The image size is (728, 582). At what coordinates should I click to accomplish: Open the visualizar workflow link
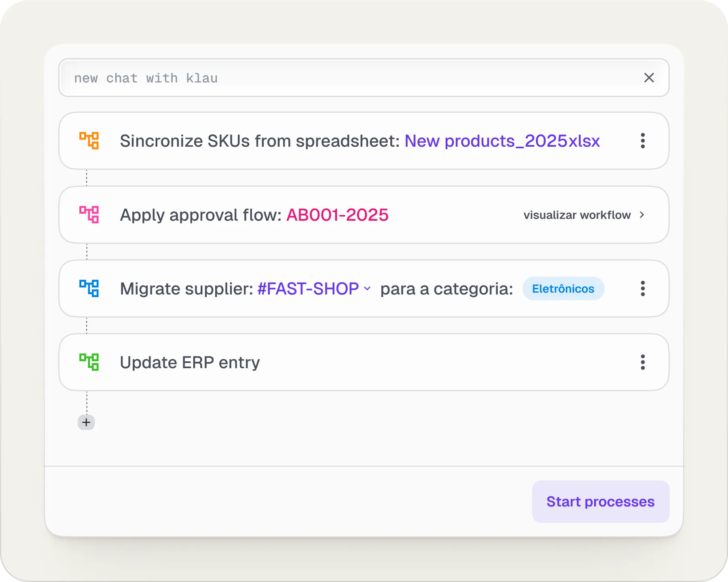point(577,215)
